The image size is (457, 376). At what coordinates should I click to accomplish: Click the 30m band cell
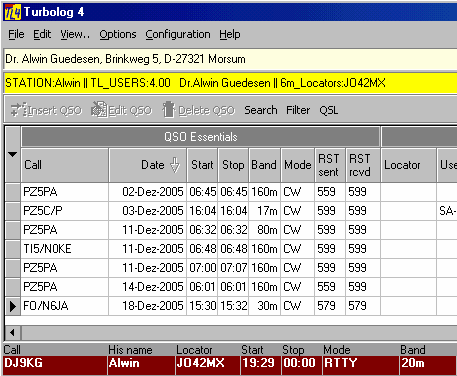(265, 306)
